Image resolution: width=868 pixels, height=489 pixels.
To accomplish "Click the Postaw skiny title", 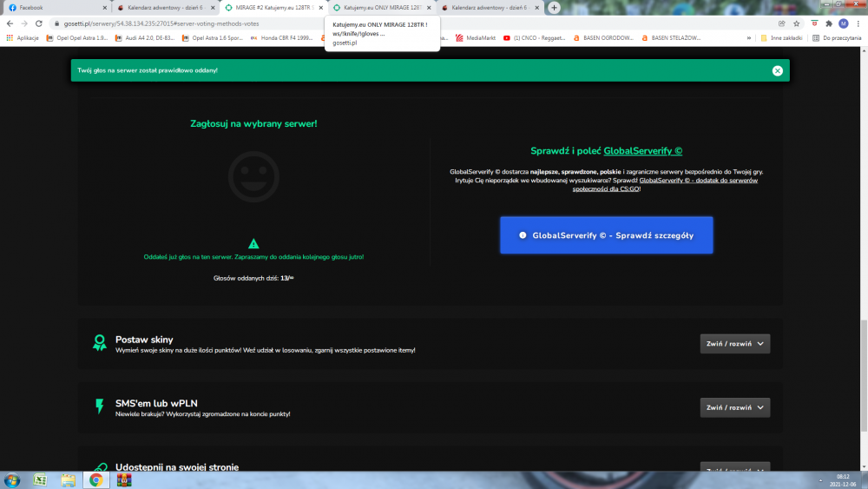I will coord(144,340).
